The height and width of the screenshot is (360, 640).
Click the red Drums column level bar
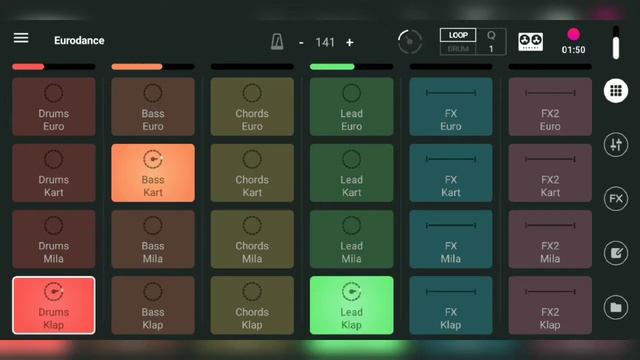point(53,67)
